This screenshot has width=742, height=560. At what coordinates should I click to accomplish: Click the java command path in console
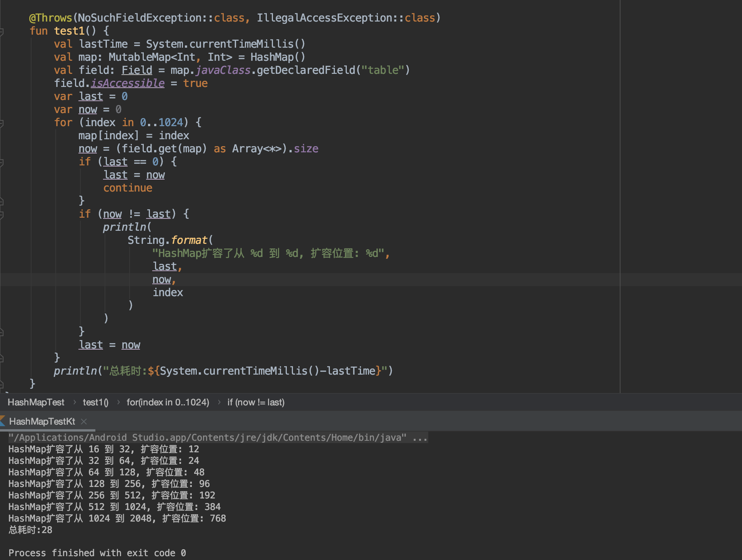(x=208, y=438)
